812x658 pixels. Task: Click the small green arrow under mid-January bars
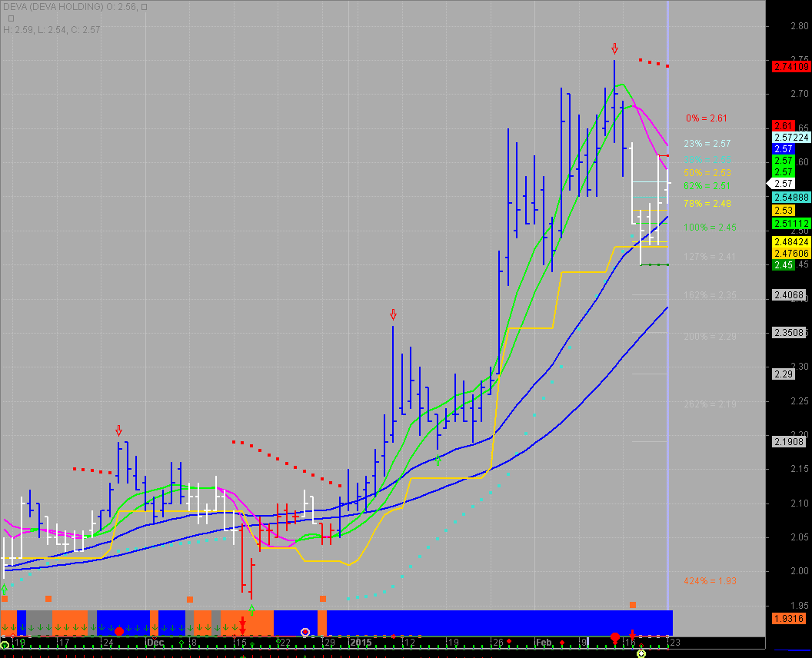click(438, 460)
